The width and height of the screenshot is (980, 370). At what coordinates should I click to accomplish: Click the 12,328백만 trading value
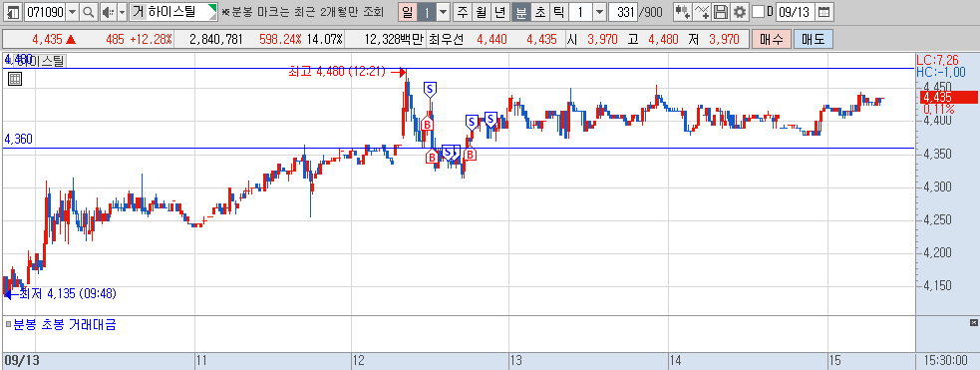[x=393, y=39]
